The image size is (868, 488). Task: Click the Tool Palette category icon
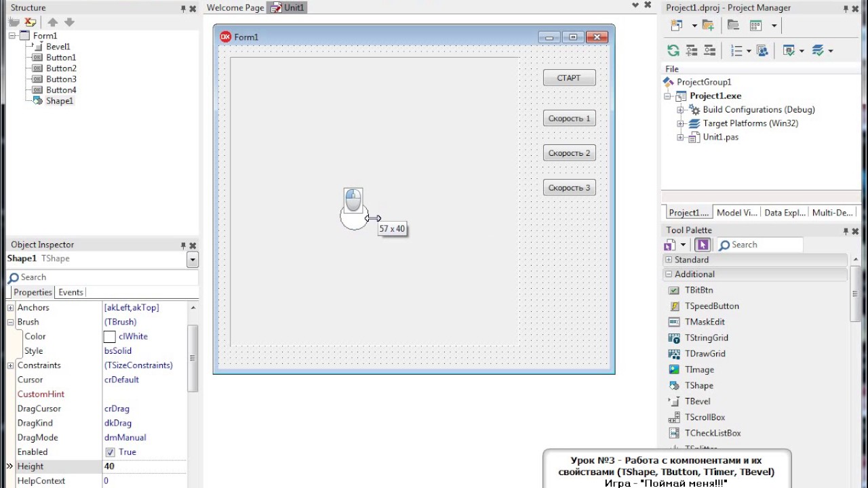click(670, 245)
